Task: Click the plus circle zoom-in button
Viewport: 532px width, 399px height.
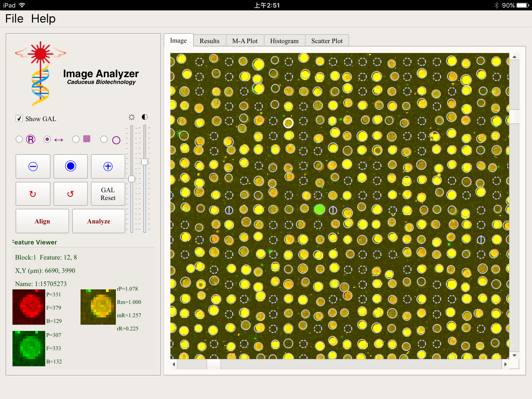Action: pos(108,167)
